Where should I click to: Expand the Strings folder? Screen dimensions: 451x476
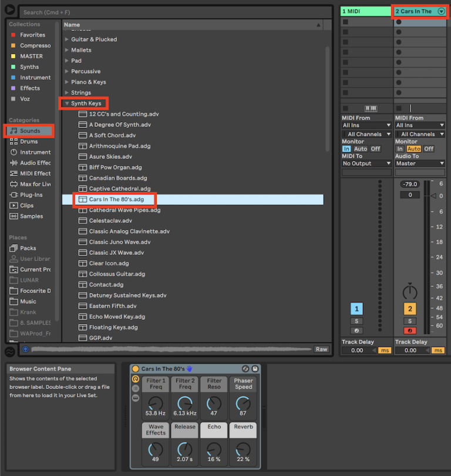tap(66, 93)
